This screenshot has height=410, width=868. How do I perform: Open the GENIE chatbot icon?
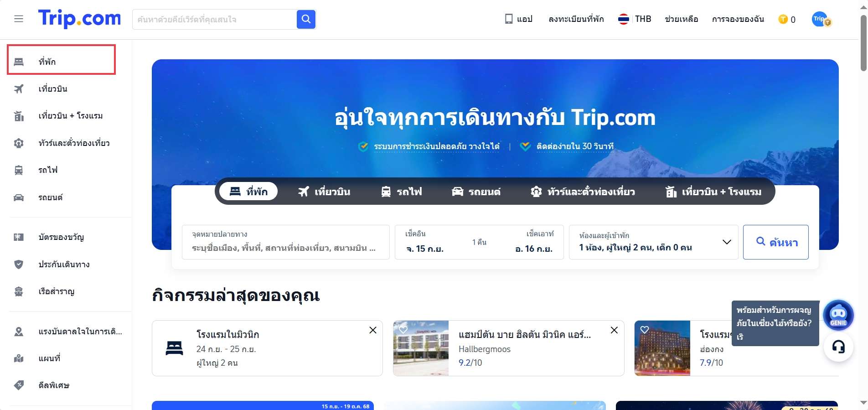(838, 315)
